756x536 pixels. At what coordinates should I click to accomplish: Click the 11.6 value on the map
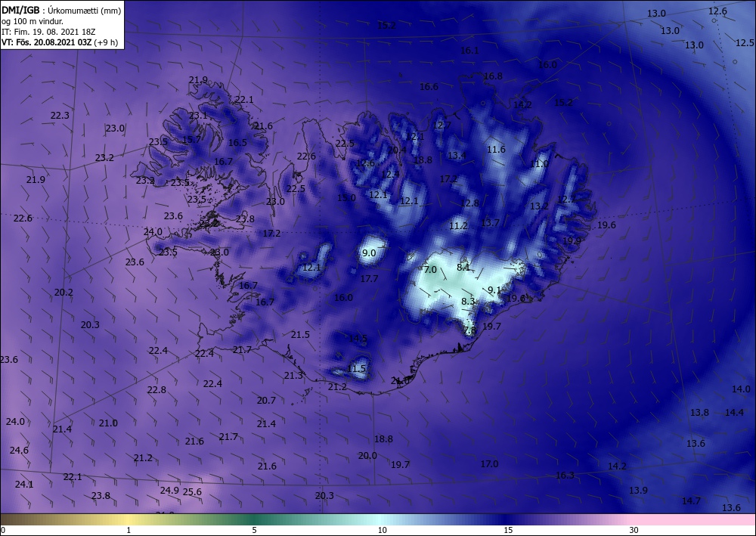(496, 150)
